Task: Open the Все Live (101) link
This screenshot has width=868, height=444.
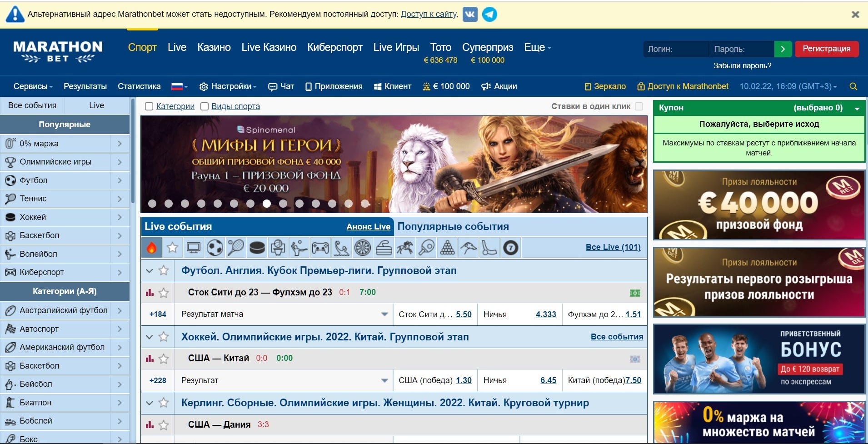Action: pos(613,247)
